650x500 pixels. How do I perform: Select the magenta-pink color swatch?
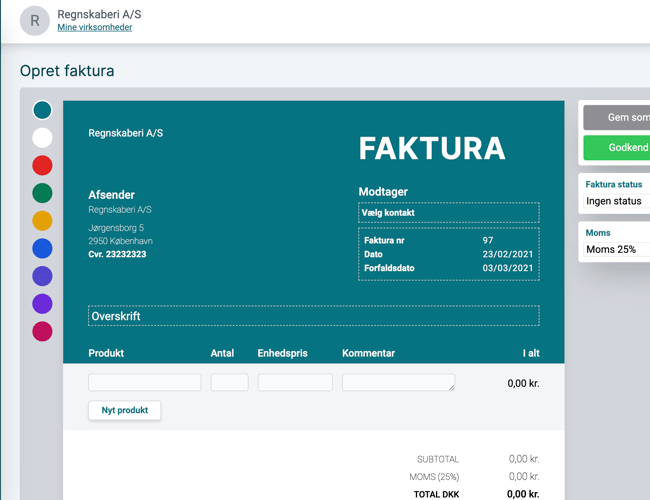[x=42, y=331]
